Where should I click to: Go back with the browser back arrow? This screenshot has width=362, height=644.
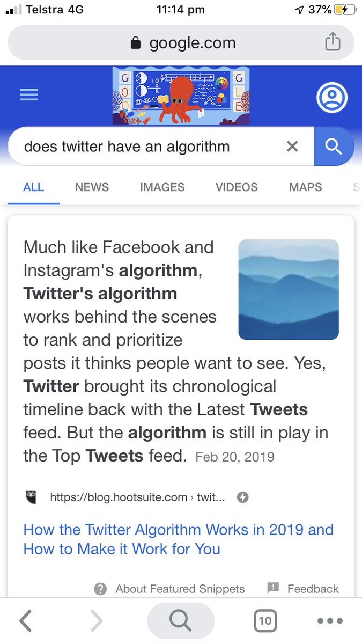[25, 621]
